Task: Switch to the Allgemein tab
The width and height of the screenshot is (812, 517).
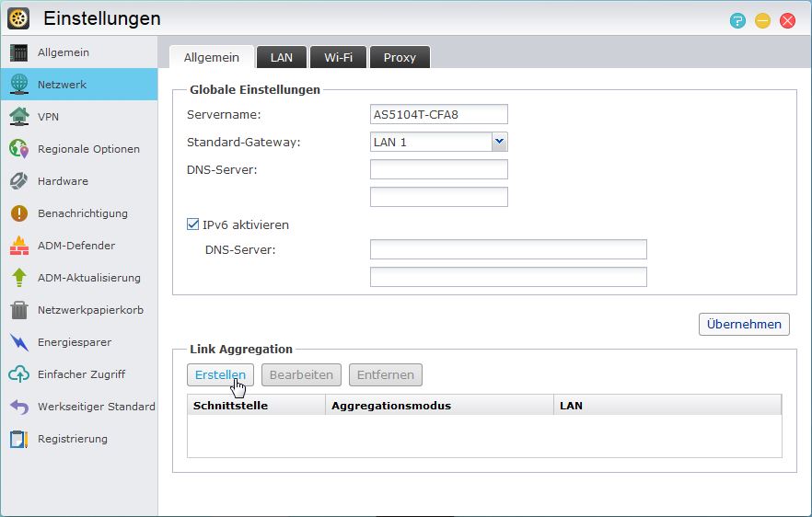Action: [212, 57]
